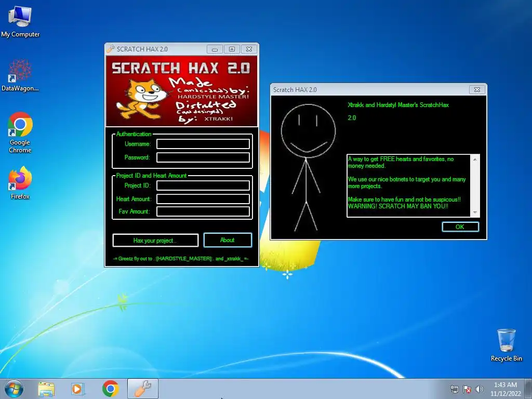Focus the Username input field
The image size is (532, 399).
point(203,144)
